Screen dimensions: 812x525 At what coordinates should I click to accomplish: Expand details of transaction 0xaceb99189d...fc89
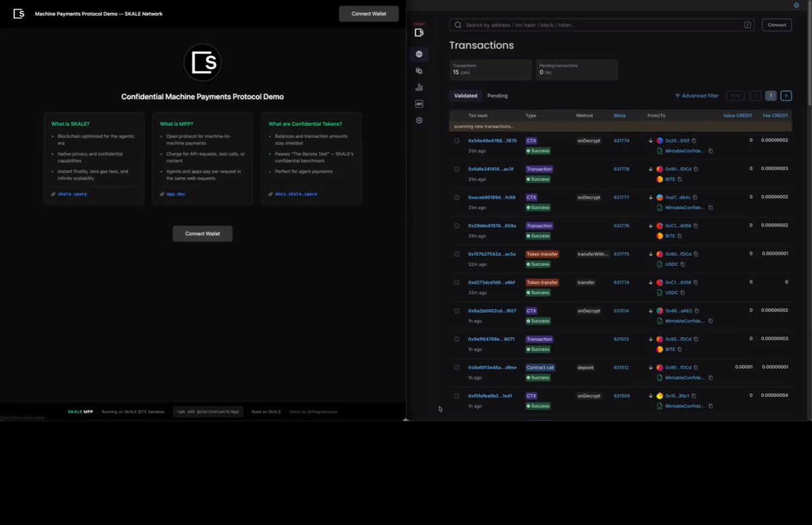(x=457, y=198)
